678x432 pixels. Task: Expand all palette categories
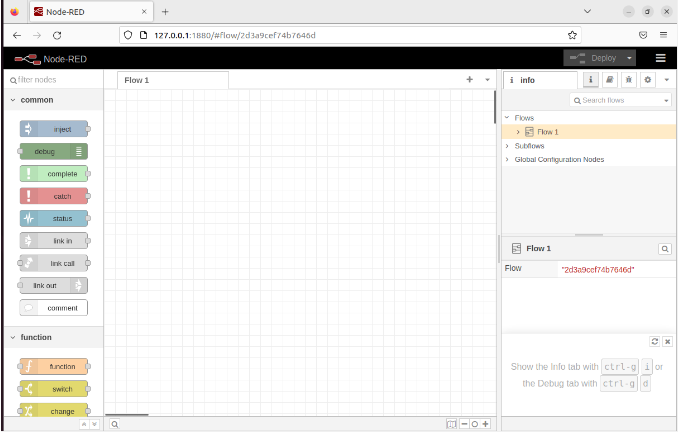click(x=94, y=425)
